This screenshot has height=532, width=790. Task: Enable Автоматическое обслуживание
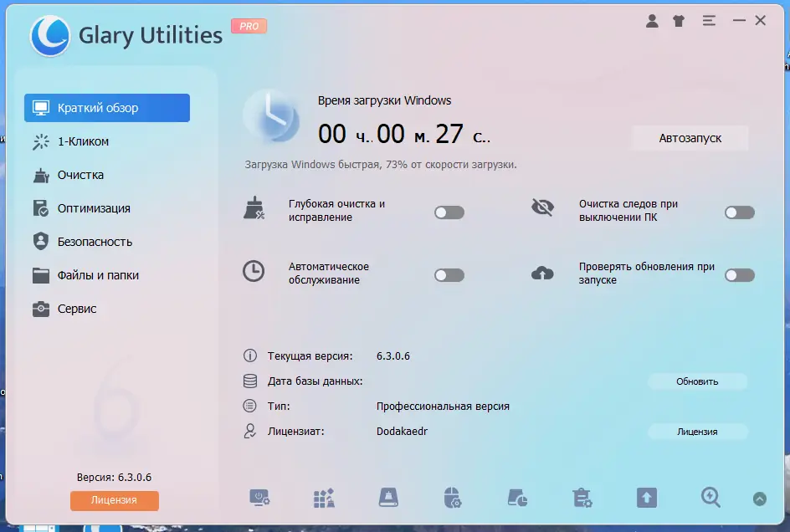pyautogui.click(x=449, y=274)
